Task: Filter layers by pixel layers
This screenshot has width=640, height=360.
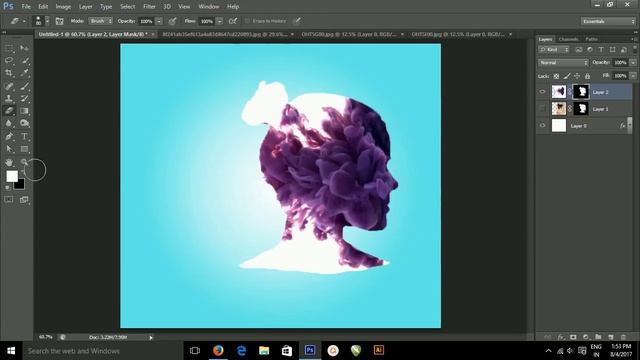Action: [578, 49]
